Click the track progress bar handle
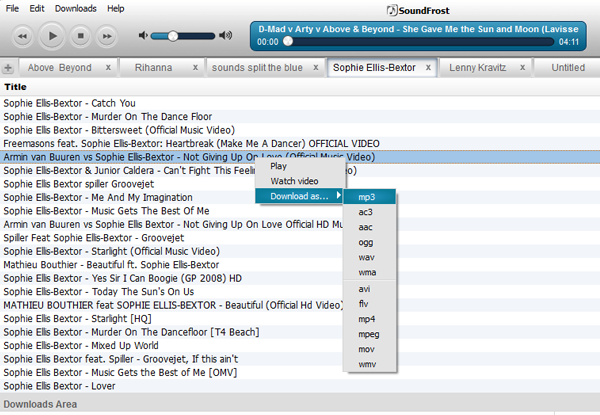This screenshot has width=600, height=415. pos(288,41)
